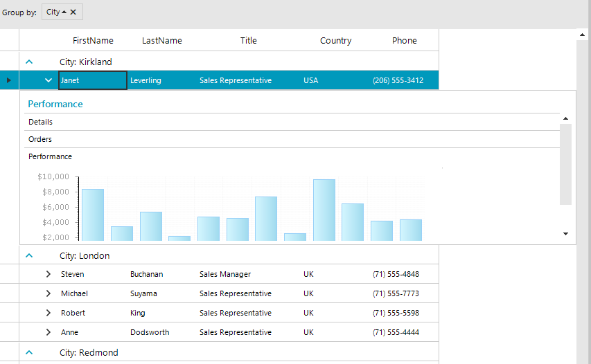Screen dimensions: 591x364
Task: Click the City group-by chip label
Action: click(53, 12)
